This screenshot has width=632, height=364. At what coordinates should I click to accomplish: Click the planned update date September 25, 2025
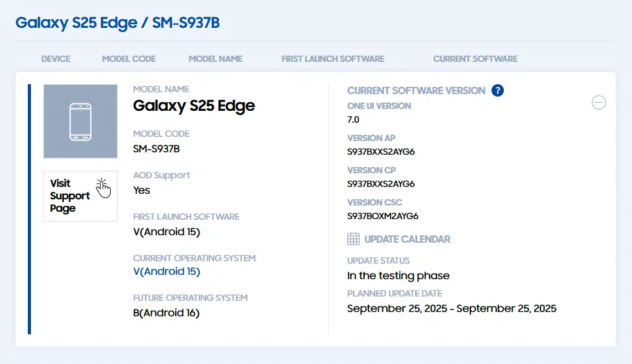451,308
